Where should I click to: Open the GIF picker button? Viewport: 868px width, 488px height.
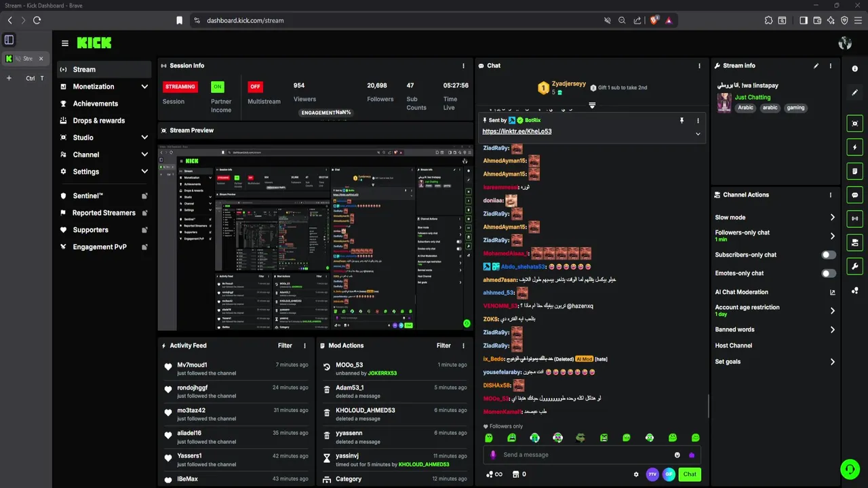669,474
